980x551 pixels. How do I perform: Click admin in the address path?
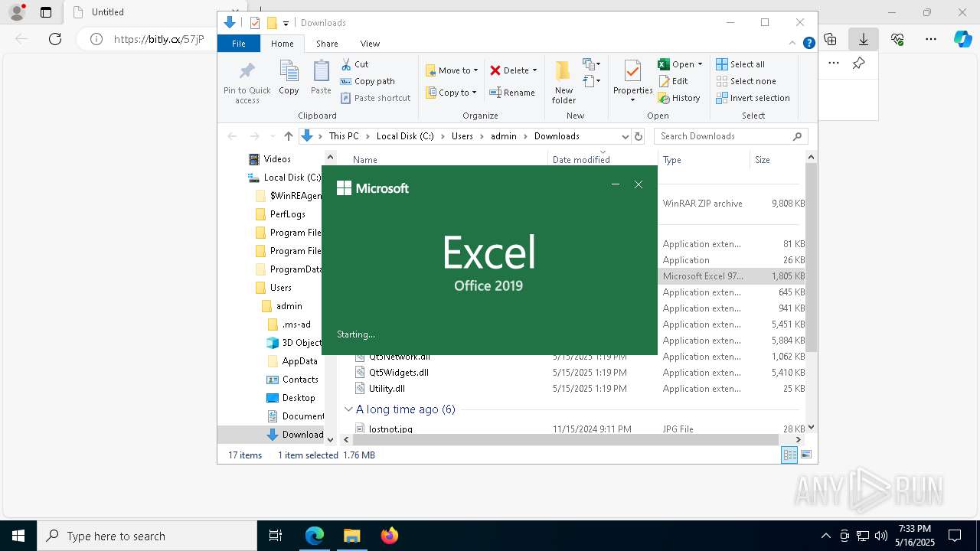(x=504, y=136)
